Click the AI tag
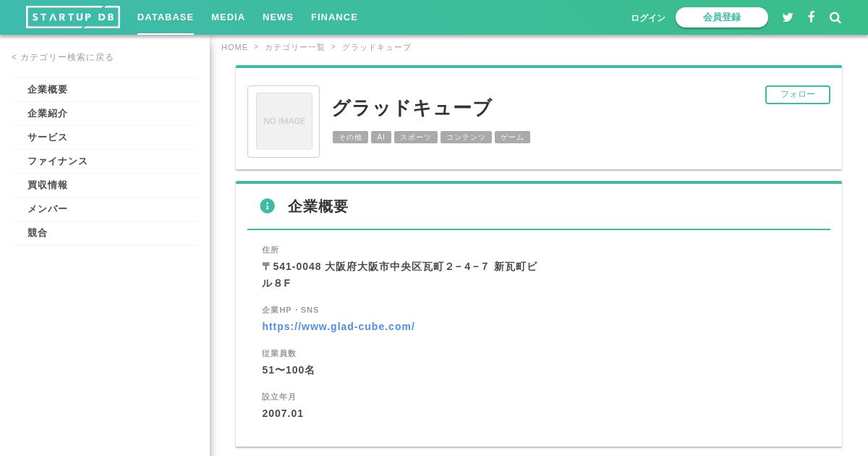Screen dimensions: 868x456 (x=381, y=138)
